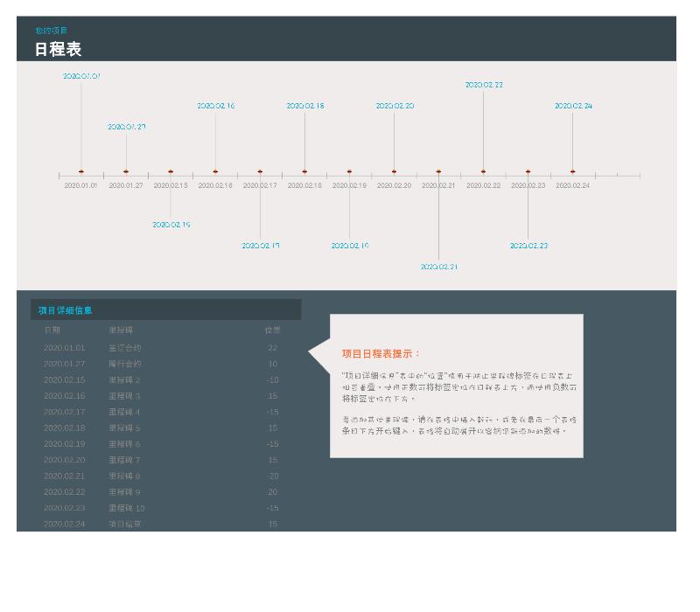The image size is (700, 612).
Task: Pick the red timeline marker for 2020.02.19
Action: click(349, 171)
